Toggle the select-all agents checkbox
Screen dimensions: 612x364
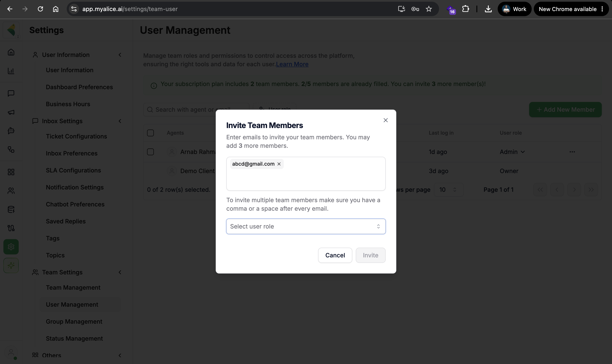[x=150, y=133]
